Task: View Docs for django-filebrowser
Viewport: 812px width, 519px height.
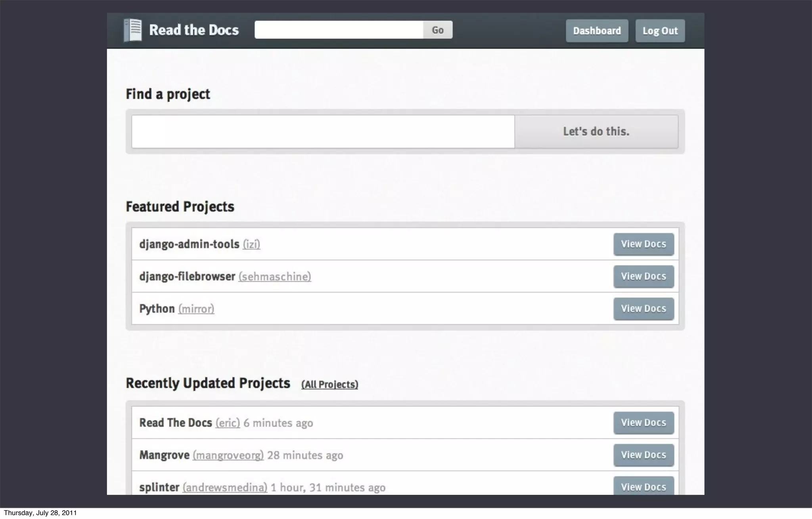Action: [x=644, y=277]
